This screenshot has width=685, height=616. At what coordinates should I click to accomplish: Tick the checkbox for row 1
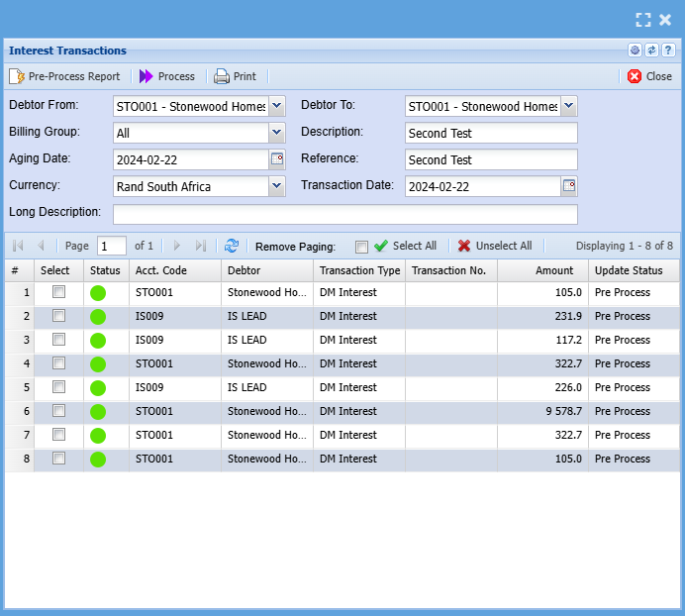59,292
